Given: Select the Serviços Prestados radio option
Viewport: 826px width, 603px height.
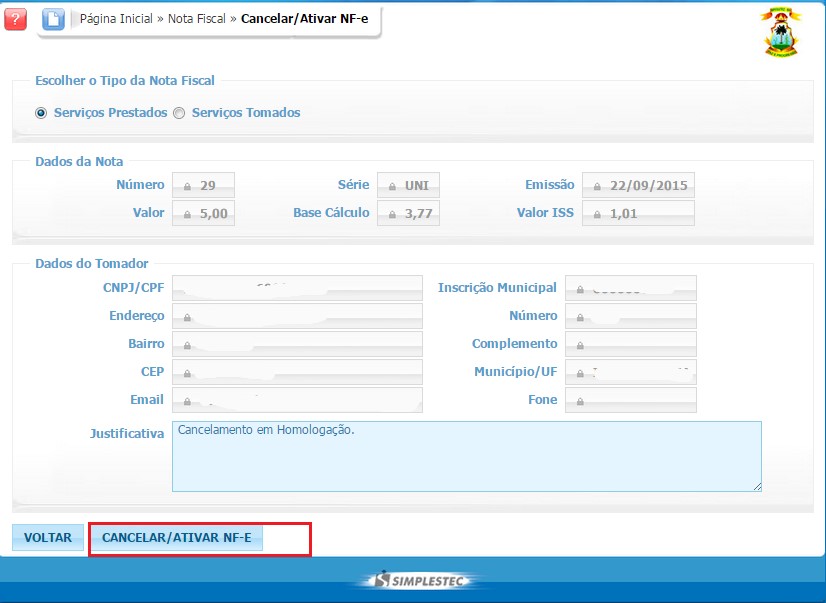Looking at the screenshot, I should tap(41, 113).
